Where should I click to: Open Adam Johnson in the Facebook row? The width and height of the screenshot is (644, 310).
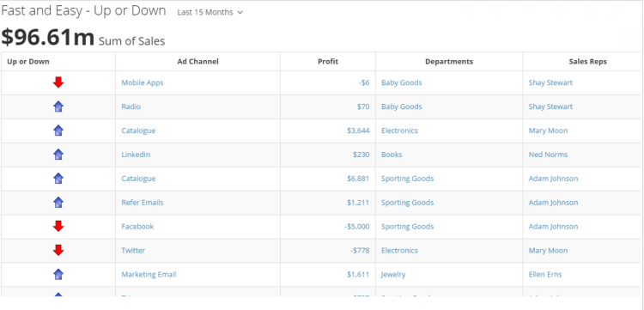pyautogui.click(x=553, y=226)
